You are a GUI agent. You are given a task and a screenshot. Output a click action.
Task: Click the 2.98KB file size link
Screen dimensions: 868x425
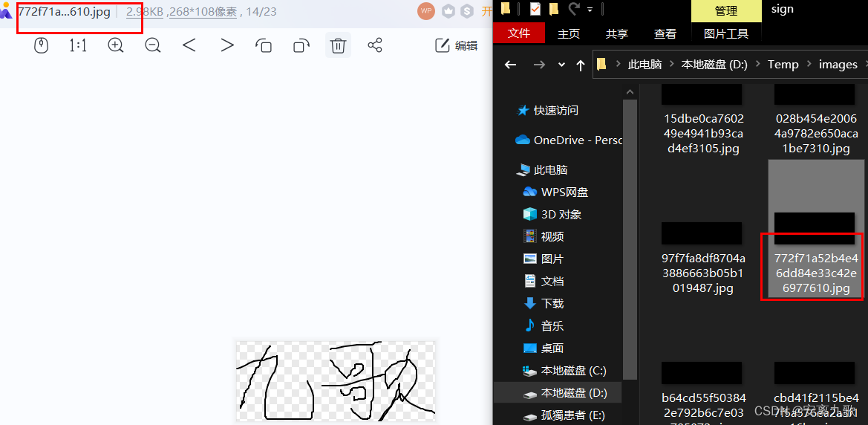[x=145, y=12]
